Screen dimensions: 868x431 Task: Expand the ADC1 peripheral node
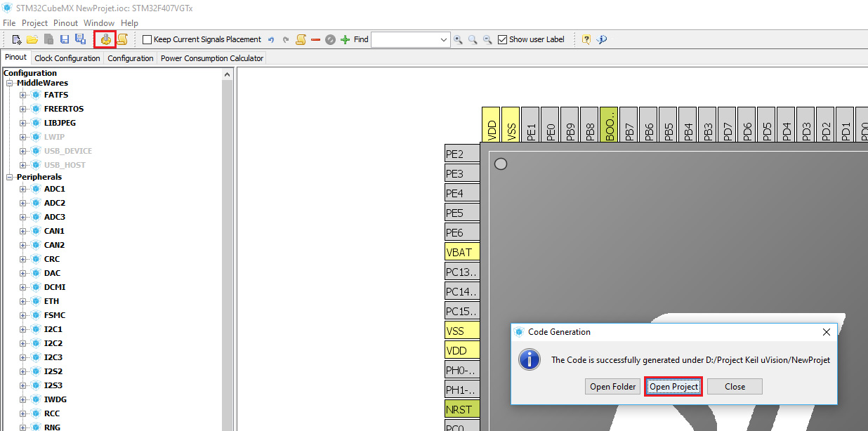(x=22, y=189)
